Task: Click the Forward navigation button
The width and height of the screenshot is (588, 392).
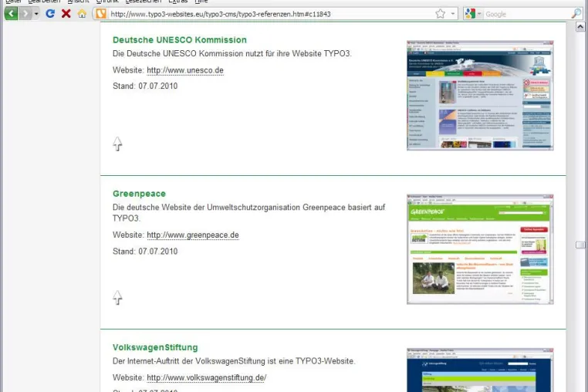Action: tap(25, 14)
